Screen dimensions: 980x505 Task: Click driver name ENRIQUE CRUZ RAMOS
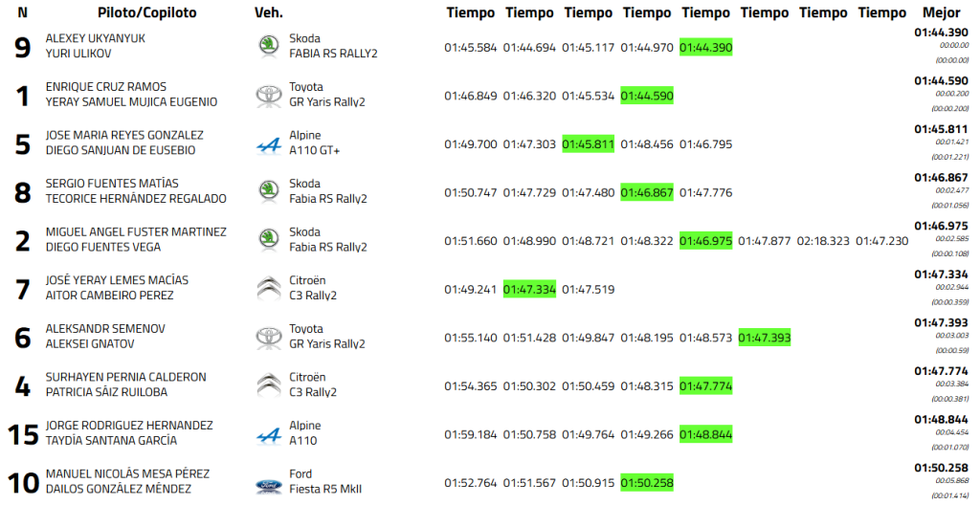pyautogui.click(x=105, y=87)
